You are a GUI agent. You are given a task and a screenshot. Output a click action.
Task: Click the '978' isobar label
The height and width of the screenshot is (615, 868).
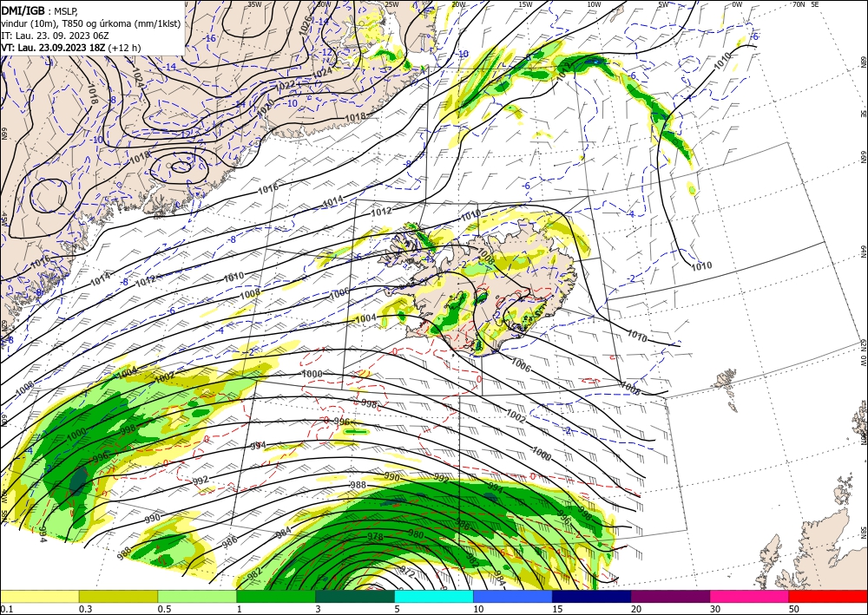(375, 536)
